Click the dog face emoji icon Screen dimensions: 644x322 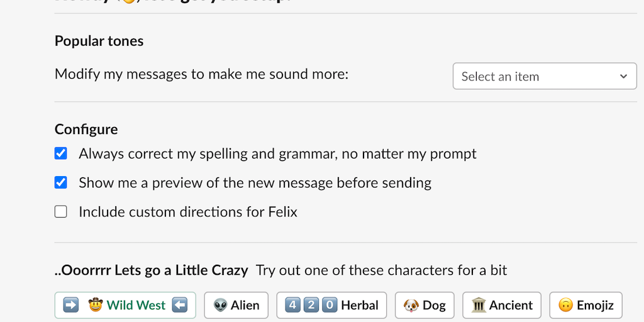click(x=411, y=305)
